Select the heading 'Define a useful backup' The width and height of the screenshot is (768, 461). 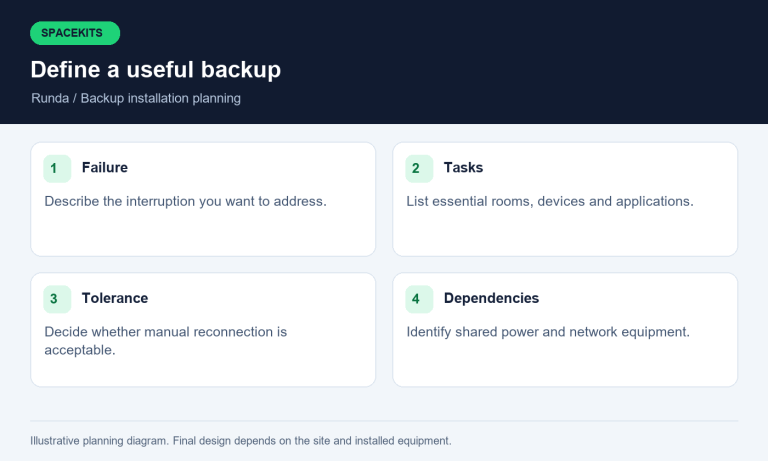(156, 70)
